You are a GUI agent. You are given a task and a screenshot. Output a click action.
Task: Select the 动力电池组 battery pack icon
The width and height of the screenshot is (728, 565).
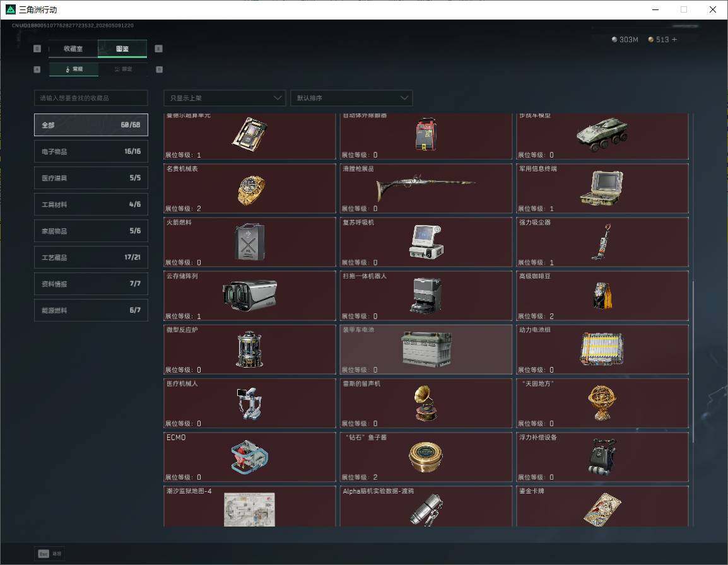[x=602, y=349]
